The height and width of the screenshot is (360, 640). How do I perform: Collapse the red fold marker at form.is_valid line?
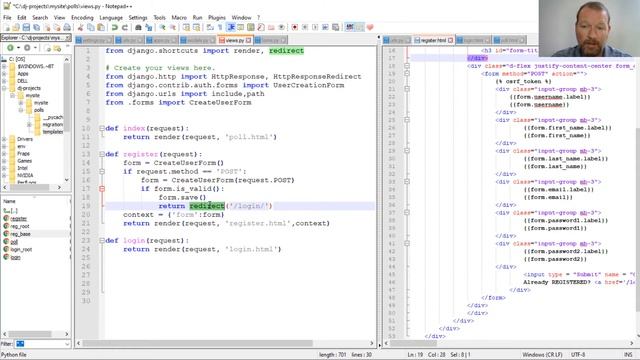pyautogui.click(x=102, y=189)
